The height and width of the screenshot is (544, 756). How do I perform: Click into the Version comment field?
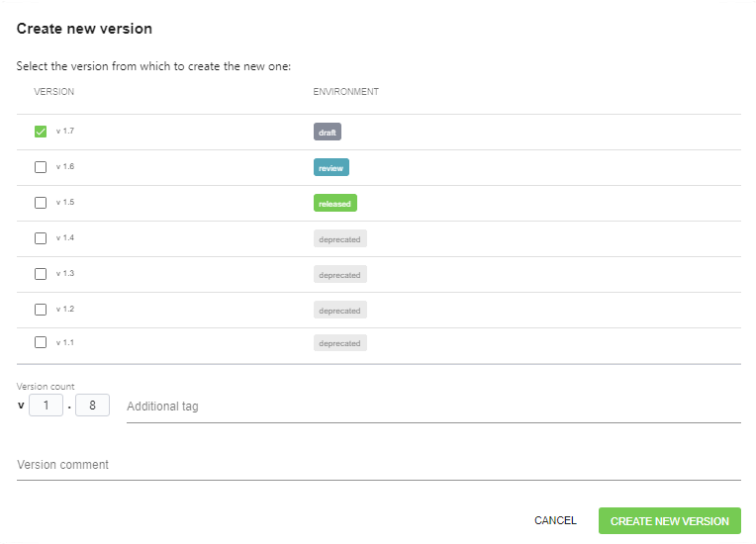[x=378, y=465]
